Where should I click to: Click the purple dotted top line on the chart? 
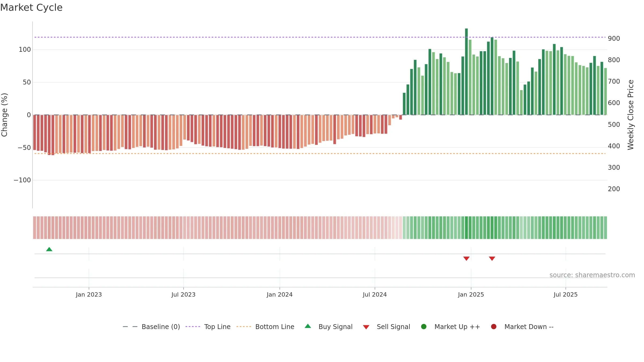point(320,37)
